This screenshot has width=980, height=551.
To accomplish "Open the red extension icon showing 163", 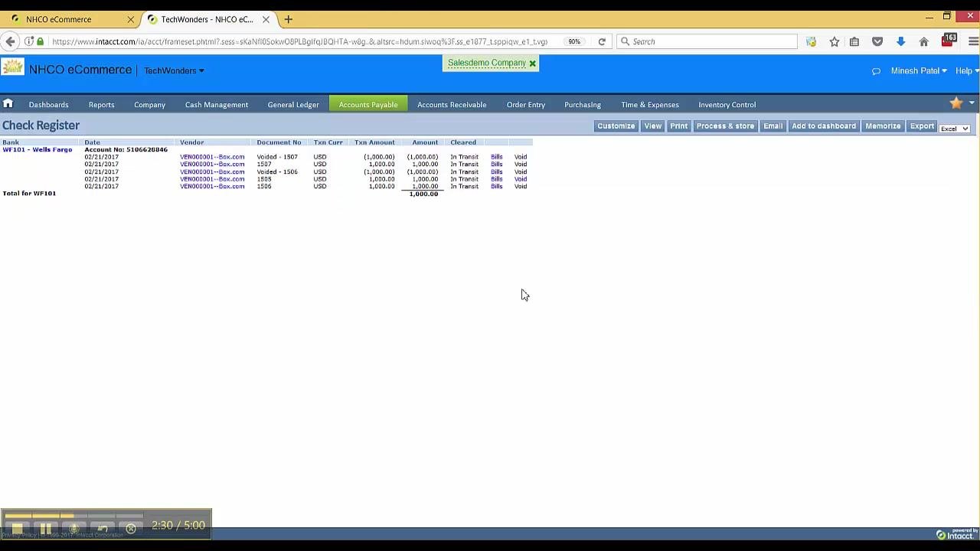I will 949,40.
